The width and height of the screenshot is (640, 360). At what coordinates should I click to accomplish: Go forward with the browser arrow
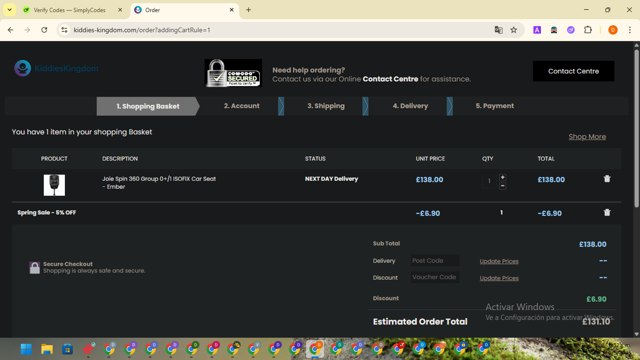[x=27, y=30]
